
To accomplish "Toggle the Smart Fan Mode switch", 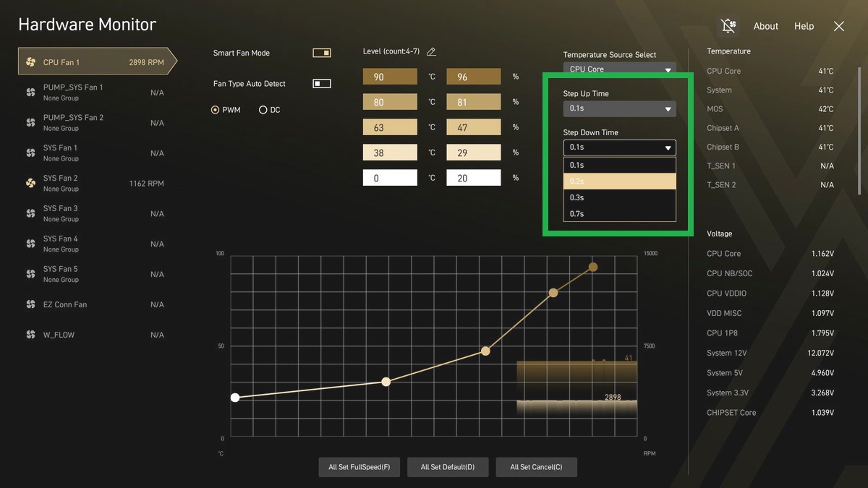I will [321, 53].
